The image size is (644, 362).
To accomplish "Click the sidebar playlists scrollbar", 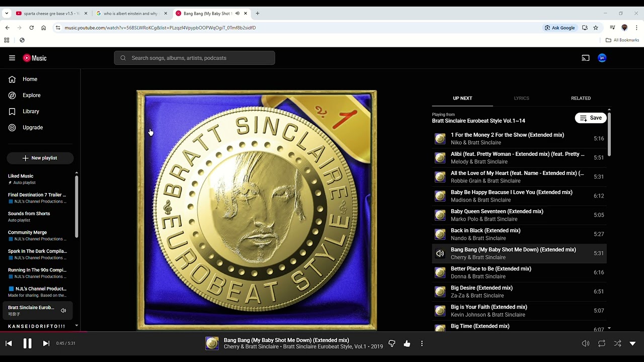I will tap(76, 206).
